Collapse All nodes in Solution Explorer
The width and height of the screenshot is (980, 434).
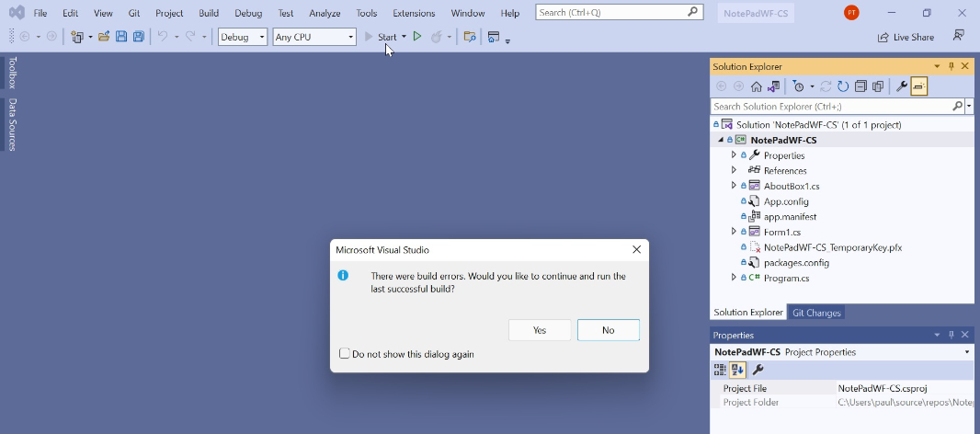point(860,87)
